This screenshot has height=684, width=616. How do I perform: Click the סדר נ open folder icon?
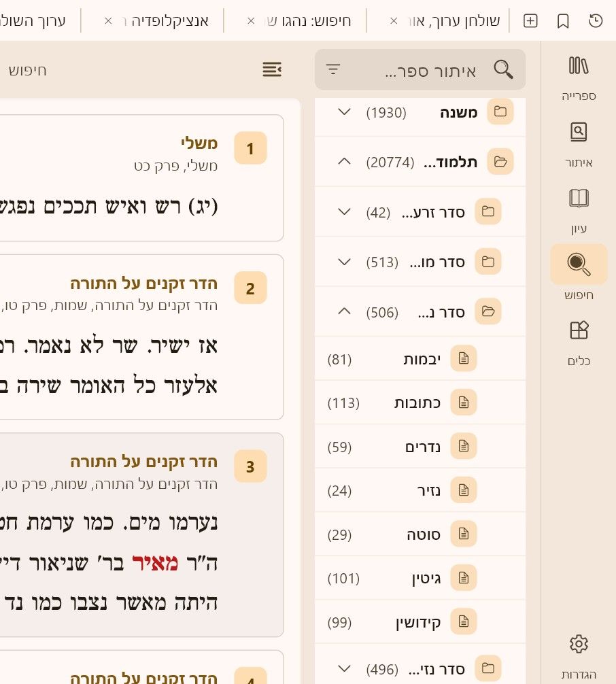[x=487, y=311]
